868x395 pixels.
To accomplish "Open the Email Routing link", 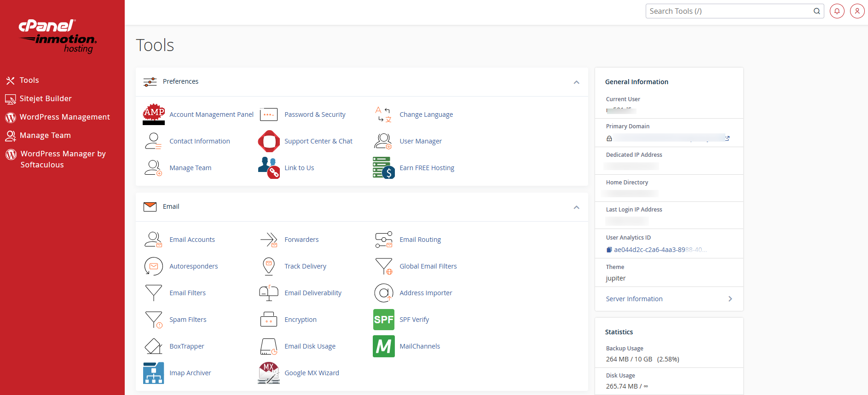I will [420, 240].
